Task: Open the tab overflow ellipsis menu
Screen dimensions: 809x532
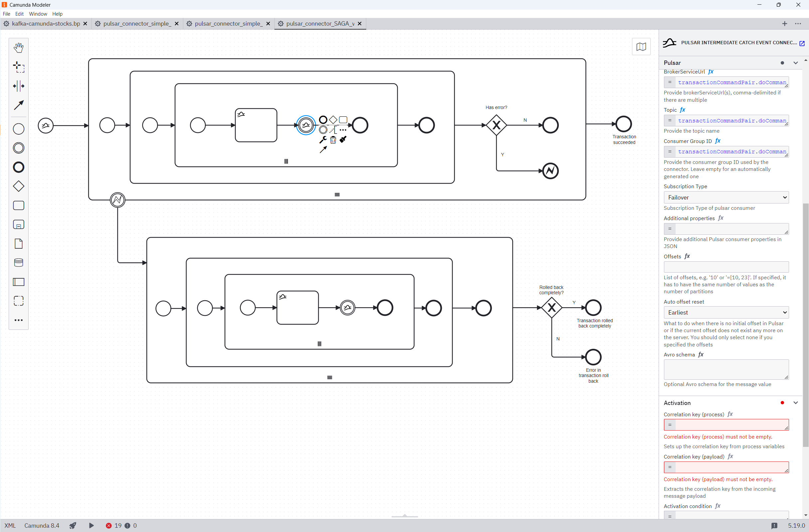Action: point(798,23)
